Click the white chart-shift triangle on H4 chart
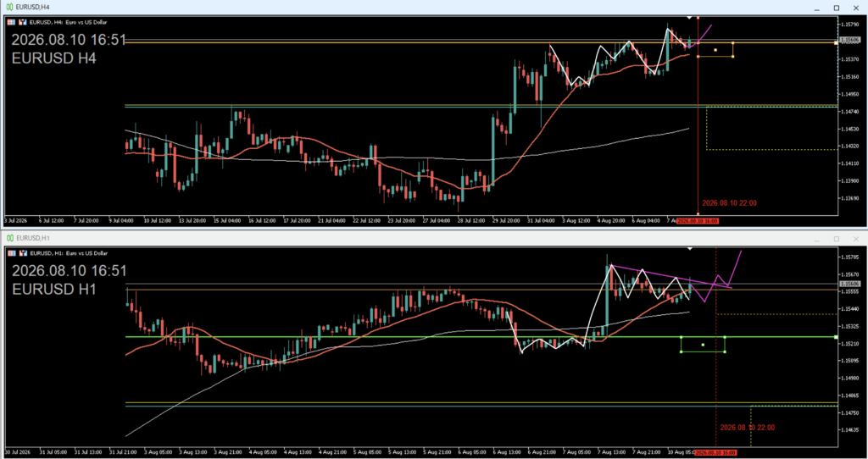This screenshot has width=868, height=459. 689,18
